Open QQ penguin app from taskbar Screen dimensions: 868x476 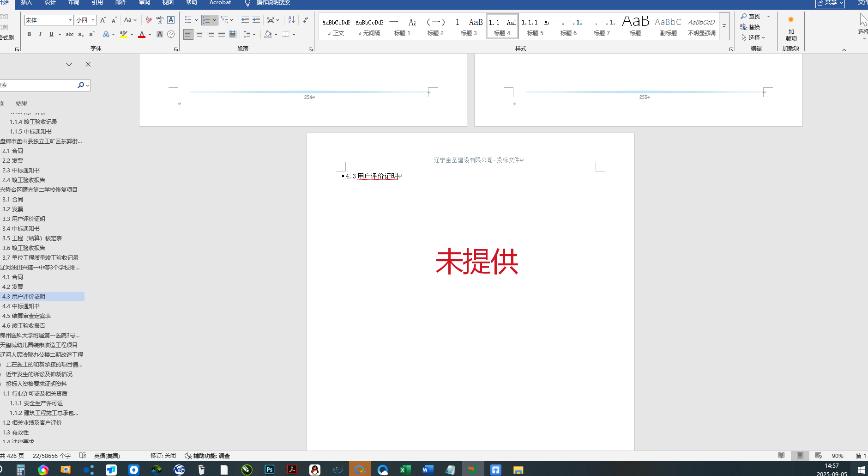(x=314, y=470)
